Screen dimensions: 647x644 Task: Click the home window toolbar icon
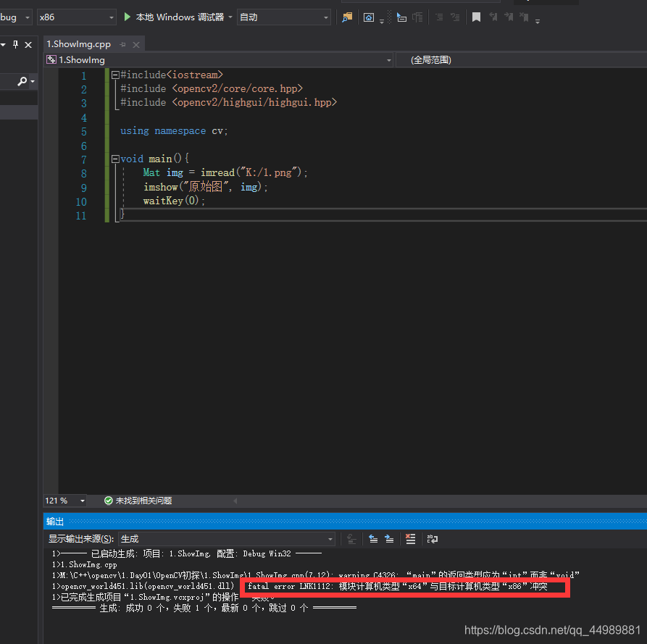click(x=369, y=17)
